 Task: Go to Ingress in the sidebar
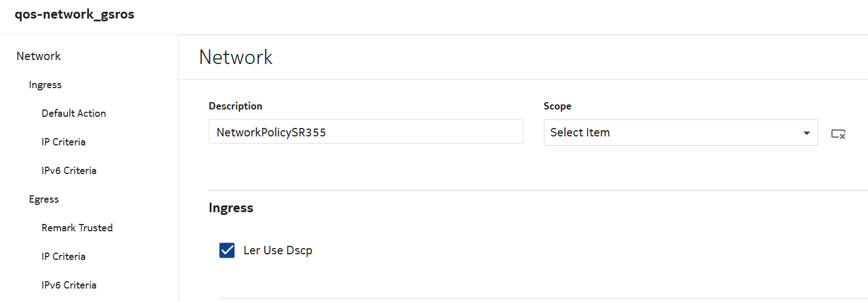[x=45, y=85]
